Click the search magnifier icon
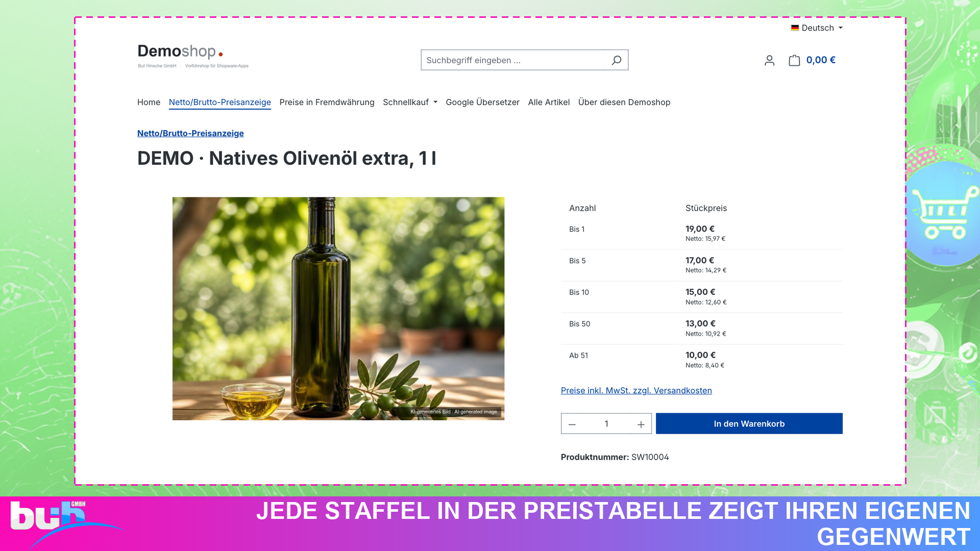The height and width of the screenshot is (551, 980). 616,60
